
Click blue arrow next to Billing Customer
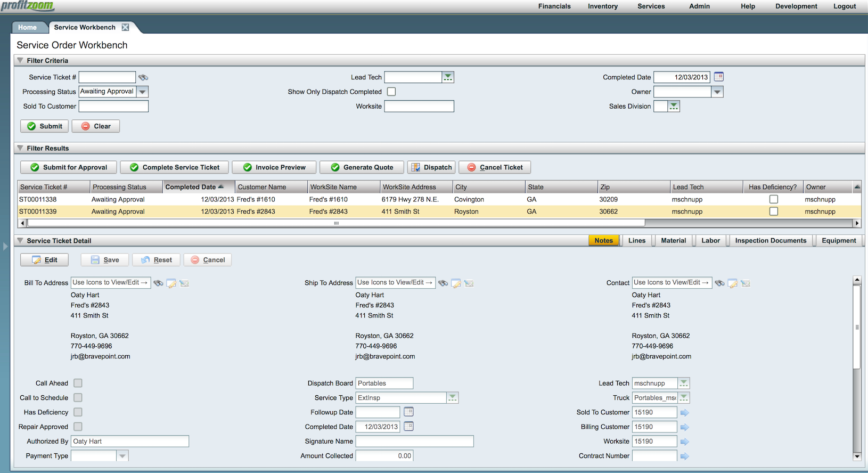(x=685, y=427)
